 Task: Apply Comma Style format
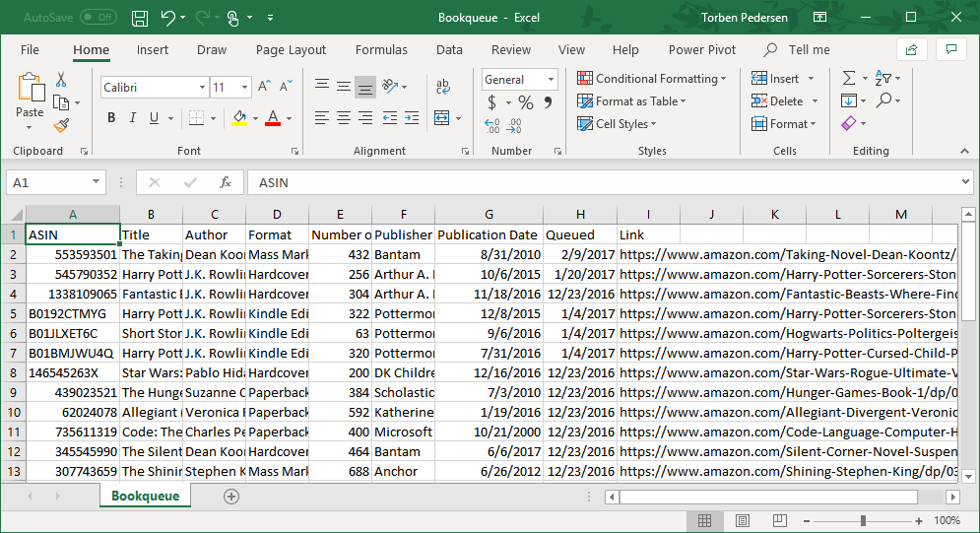tap(549, 101)
